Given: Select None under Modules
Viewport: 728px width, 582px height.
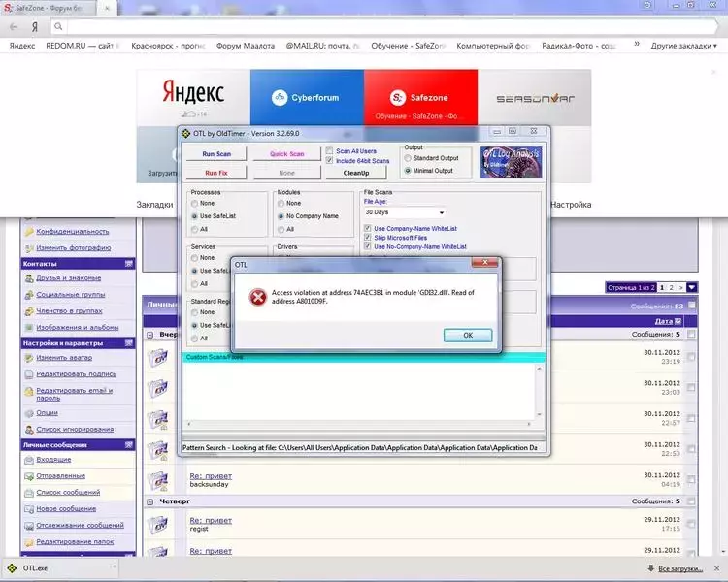Looking at the screenshot, I should pyautogui.click(x=281, y=204).
